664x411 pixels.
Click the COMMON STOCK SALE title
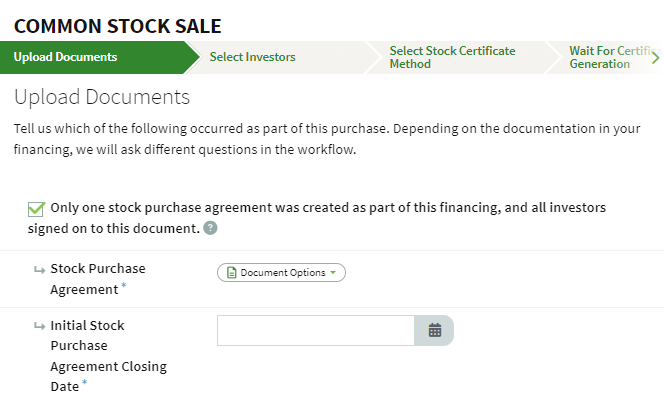tap(118, 26)
